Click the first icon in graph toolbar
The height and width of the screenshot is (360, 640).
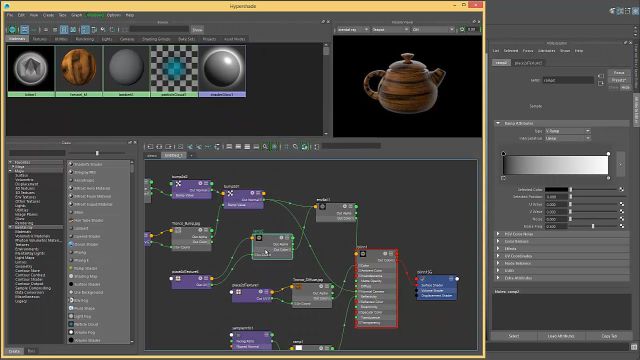click(150, 147)
